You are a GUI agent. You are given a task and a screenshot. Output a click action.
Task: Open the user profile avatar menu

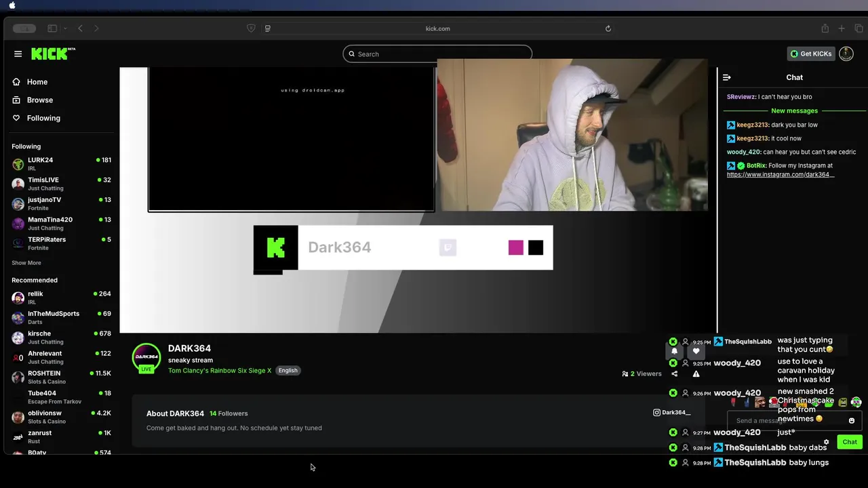click(x=846, y=54)
